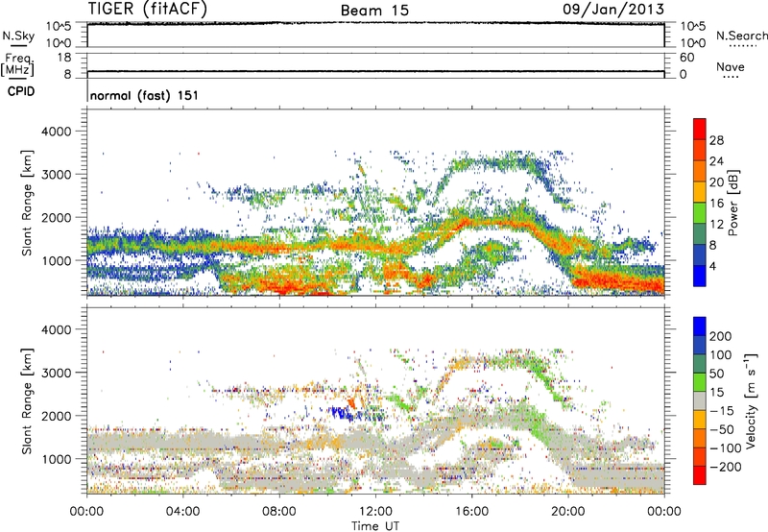Click the frequency trace line near 8 MHz
Screen dimensions: 768x532
[375, 71]
